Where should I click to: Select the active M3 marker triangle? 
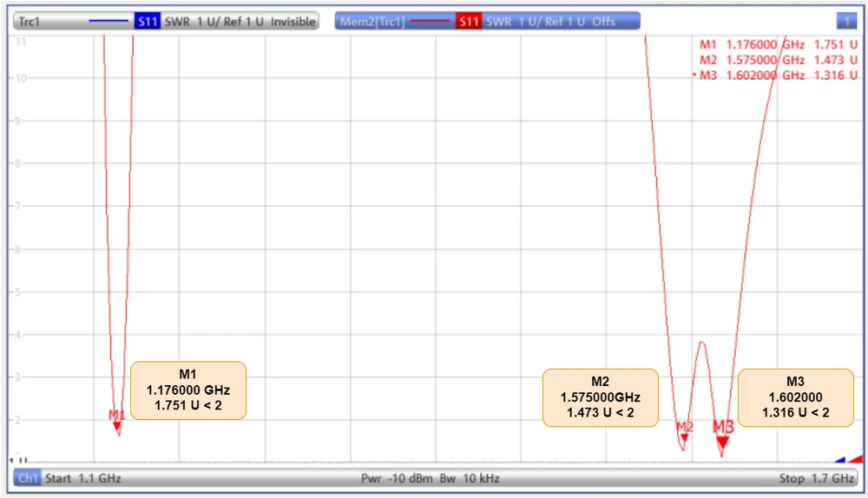[x=722, y=441]
